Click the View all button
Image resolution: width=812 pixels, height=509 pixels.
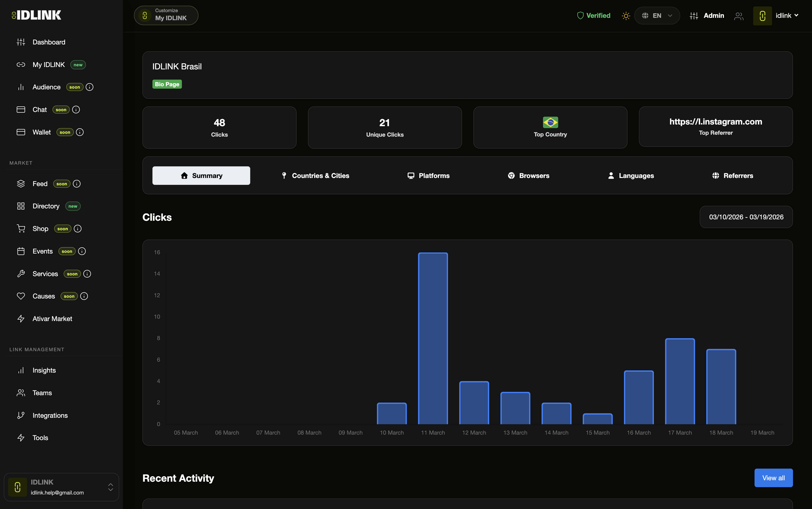773,478
